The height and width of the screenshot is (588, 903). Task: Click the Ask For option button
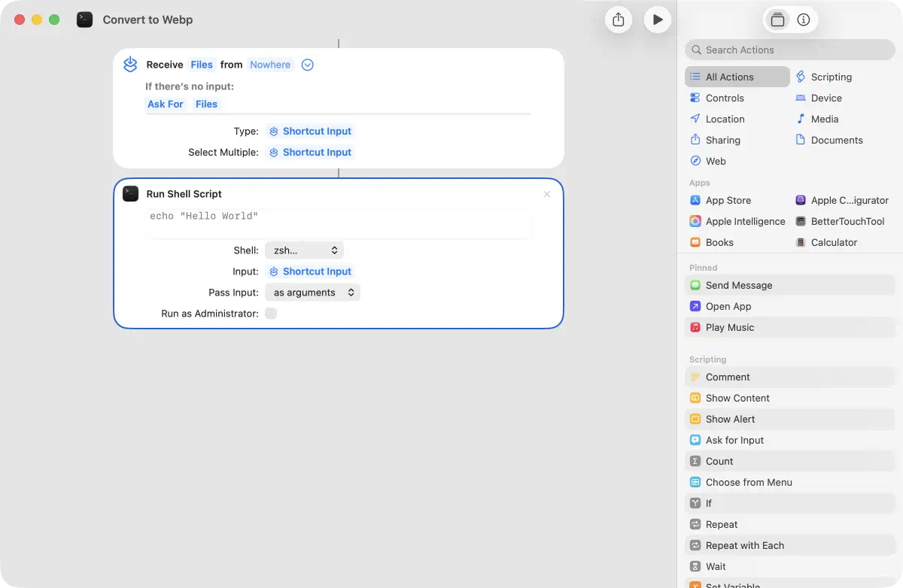(x=166, y=105)
